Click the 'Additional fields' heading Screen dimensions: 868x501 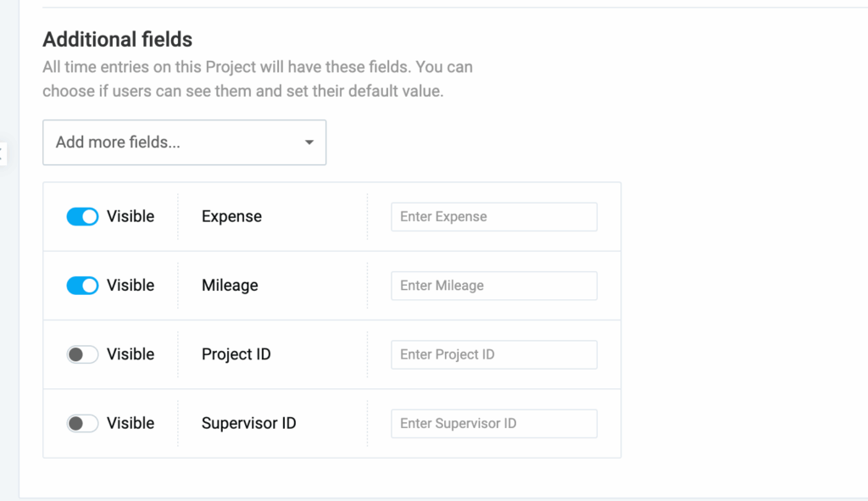click(117, 39)
